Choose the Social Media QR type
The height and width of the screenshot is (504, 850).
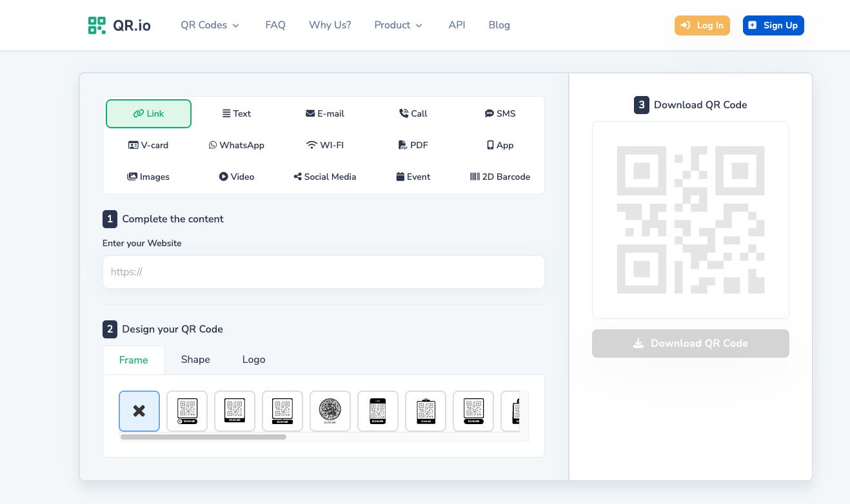[x=325, y=177]
